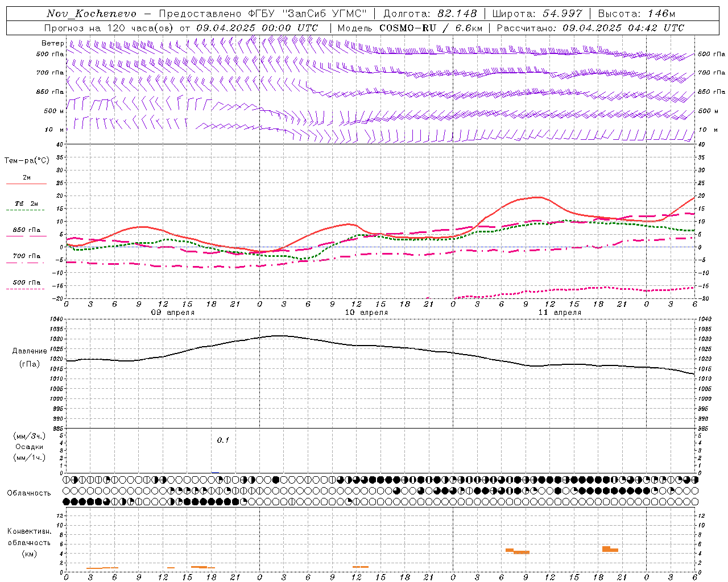Click the 'Долгота: 82.148' header field
Image resolution: width=728 pixels, height=582 pixels.
(430, 14)
